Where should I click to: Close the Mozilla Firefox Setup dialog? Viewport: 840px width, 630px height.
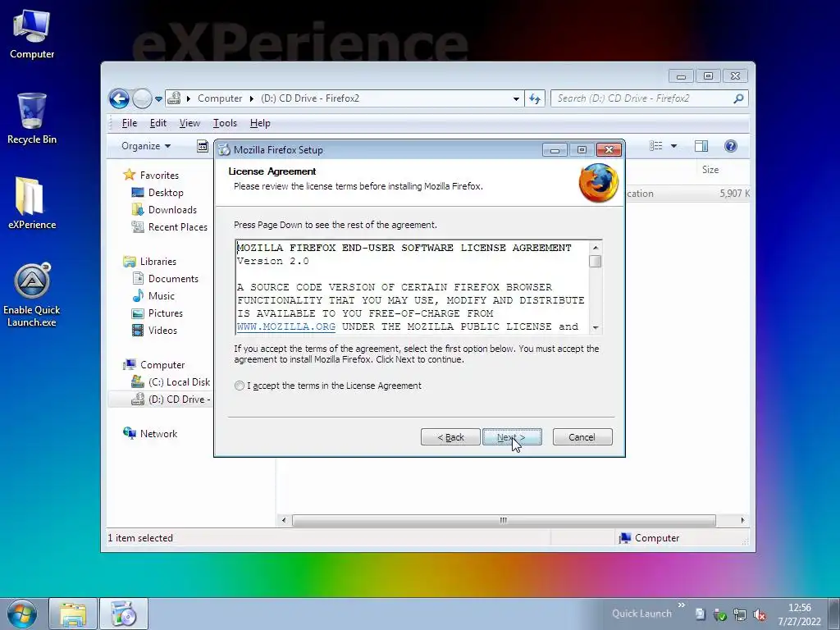[x=609, y=150]
